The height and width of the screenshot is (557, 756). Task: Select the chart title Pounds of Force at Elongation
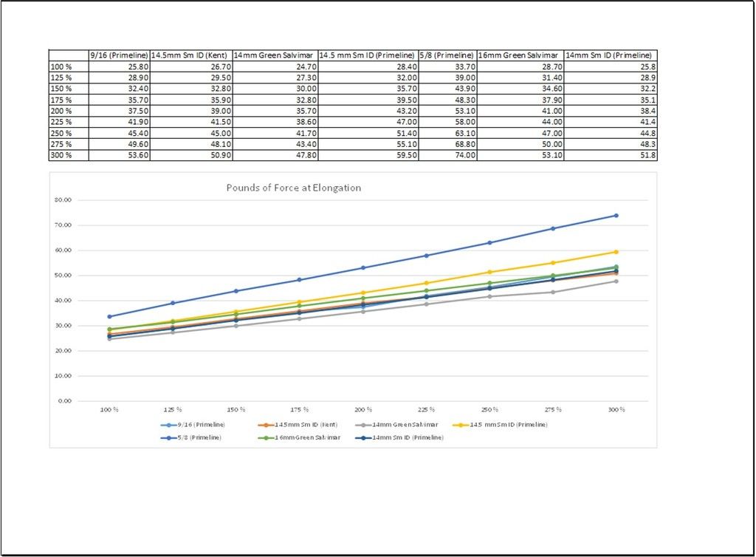pyautogui.click(x=293, y=188)
